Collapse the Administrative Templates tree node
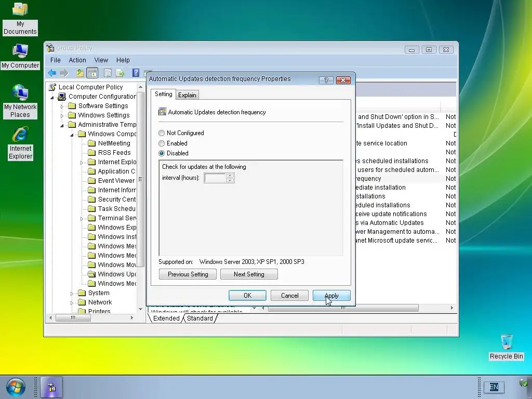Image resolution: width=532 pixels, height=399 pixels. point(62,125)
